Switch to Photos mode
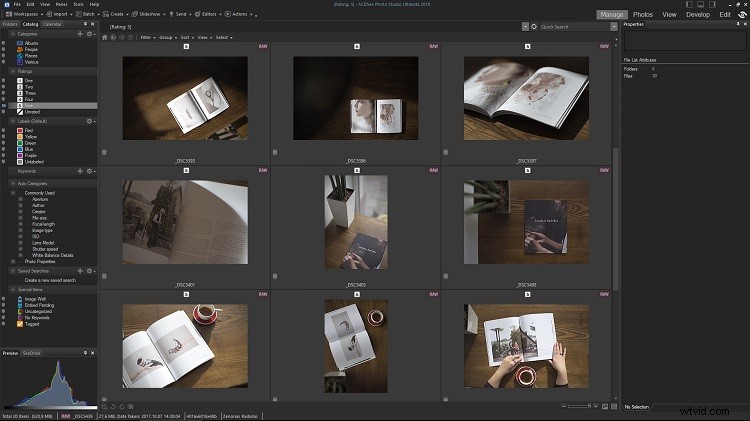Image resolution: width=750 pixels, height=421 pixels. [643, 15]
